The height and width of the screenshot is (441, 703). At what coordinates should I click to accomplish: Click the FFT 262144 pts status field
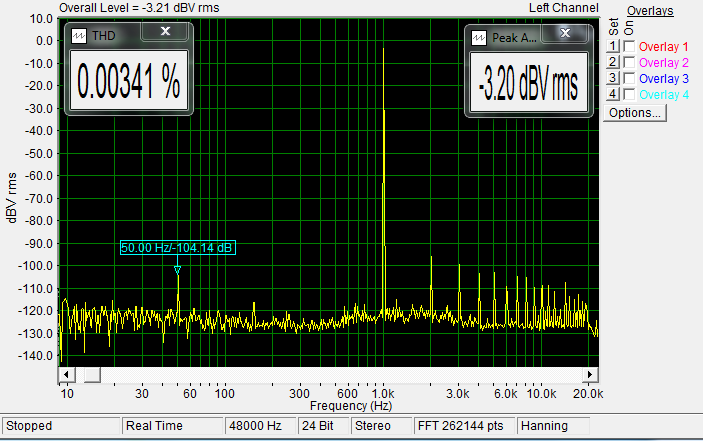[464, 426]
